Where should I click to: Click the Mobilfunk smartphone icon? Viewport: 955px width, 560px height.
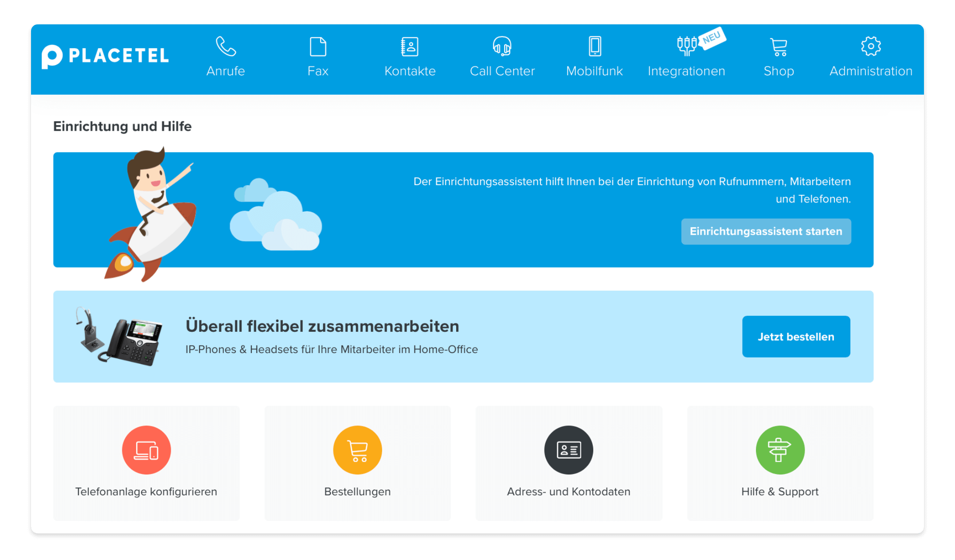[x=595, y=47]
